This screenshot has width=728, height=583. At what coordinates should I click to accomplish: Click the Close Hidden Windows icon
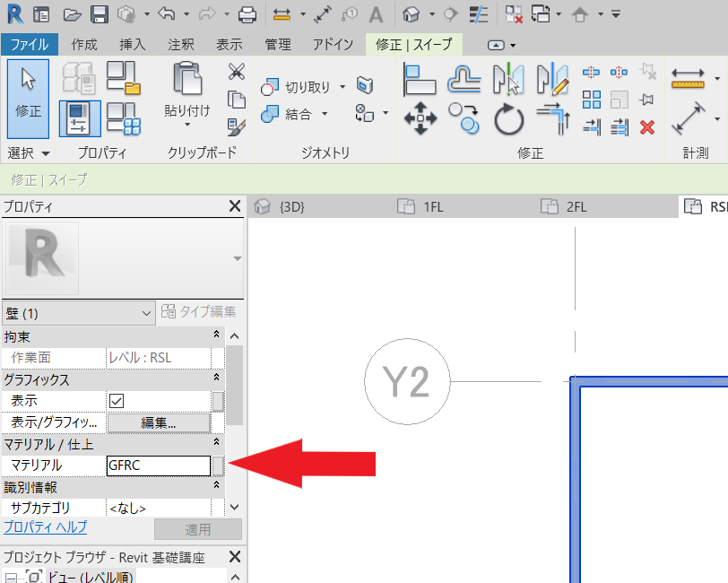click(x=514, y=15)
